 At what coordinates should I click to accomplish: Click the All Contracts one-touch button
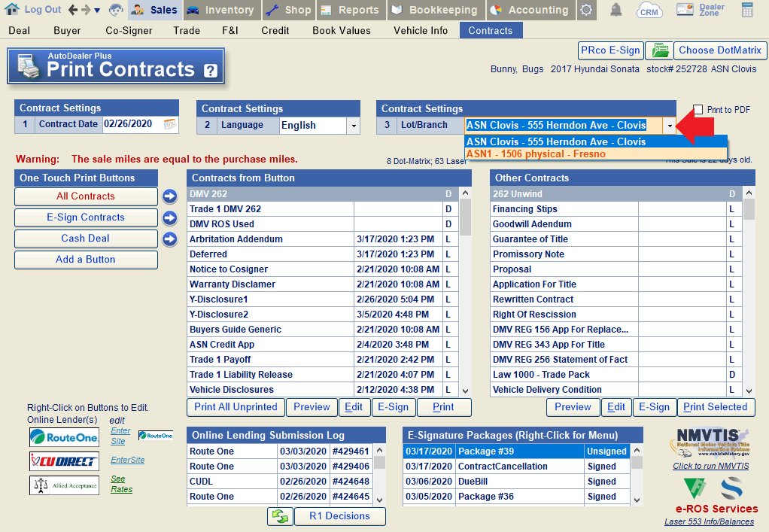[x=86, y=196]
